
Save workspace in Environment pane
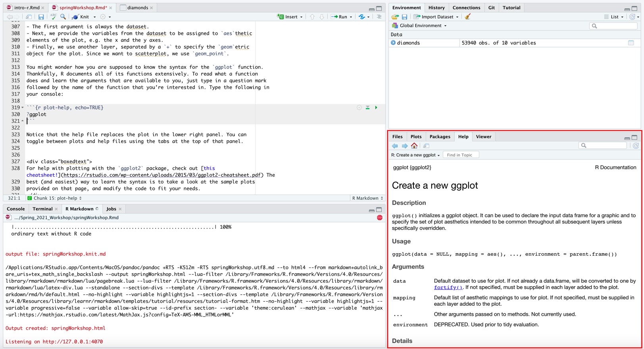coord(404,17)
